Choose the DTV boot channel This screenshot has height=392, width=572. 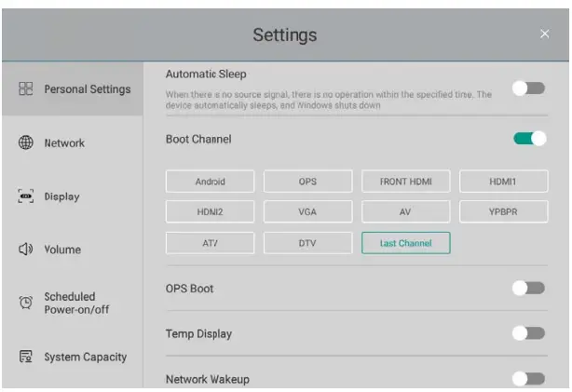point(307,243)
